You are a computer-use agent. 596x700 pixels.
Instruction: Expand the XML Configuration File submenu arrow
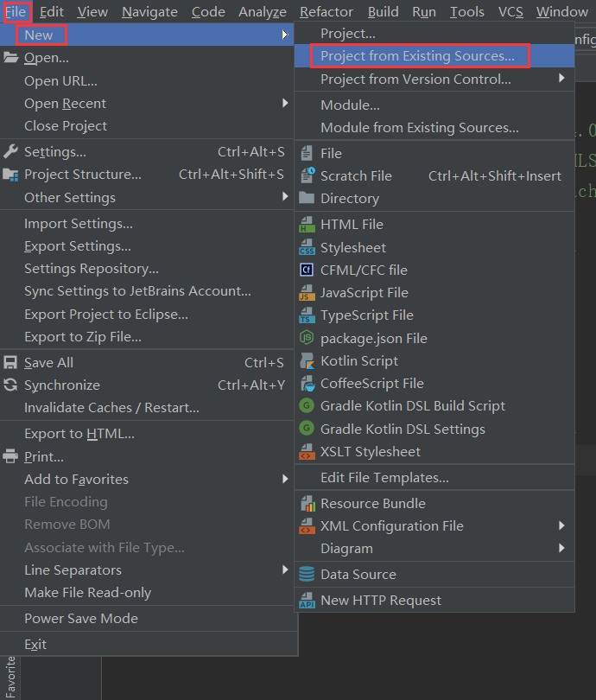[x=561, y=525]
